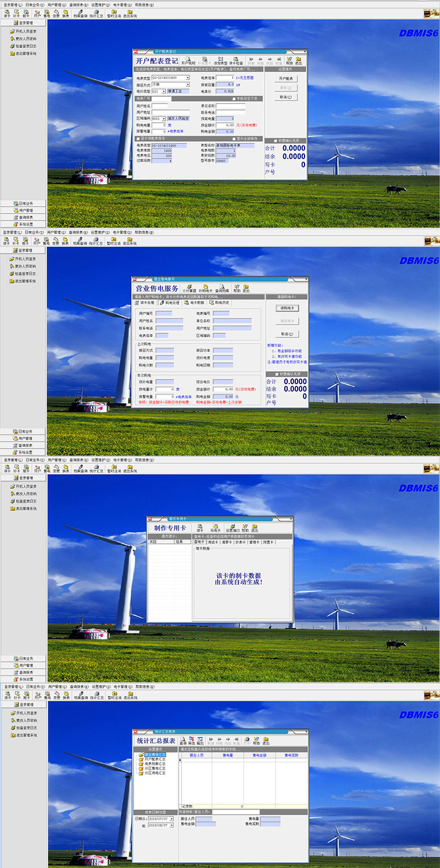Click 退出系统 in main toolbar above 开户配表登记
Screen dimensions: 440x868
130,14
